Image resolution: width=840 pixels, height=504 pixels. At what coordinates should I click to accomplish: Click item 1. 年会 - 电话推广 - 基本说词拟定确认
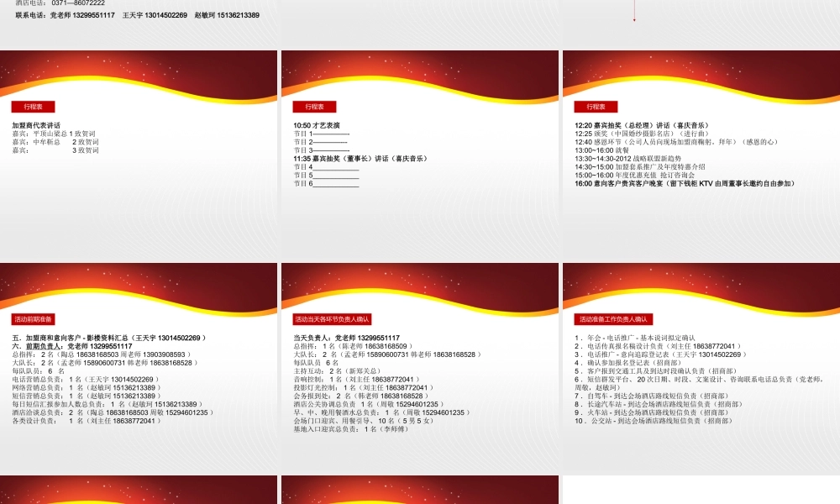tap(635, 338)
